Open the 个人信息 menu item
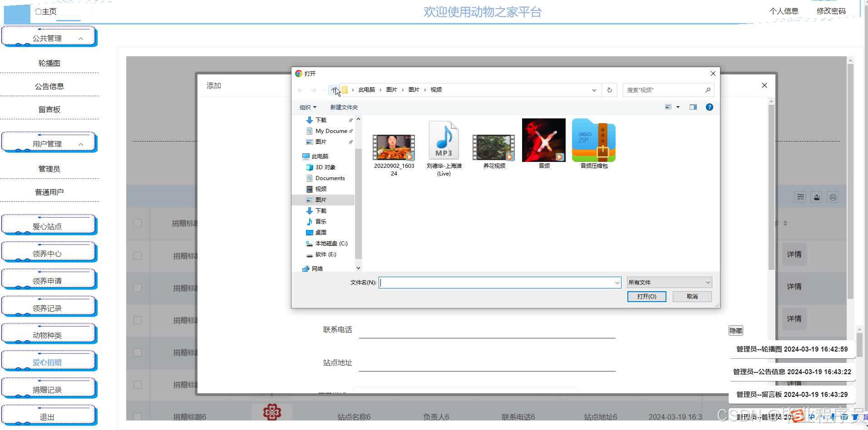Image resolution: width=868 pixels, height=430 pixels. click(785, 11)
